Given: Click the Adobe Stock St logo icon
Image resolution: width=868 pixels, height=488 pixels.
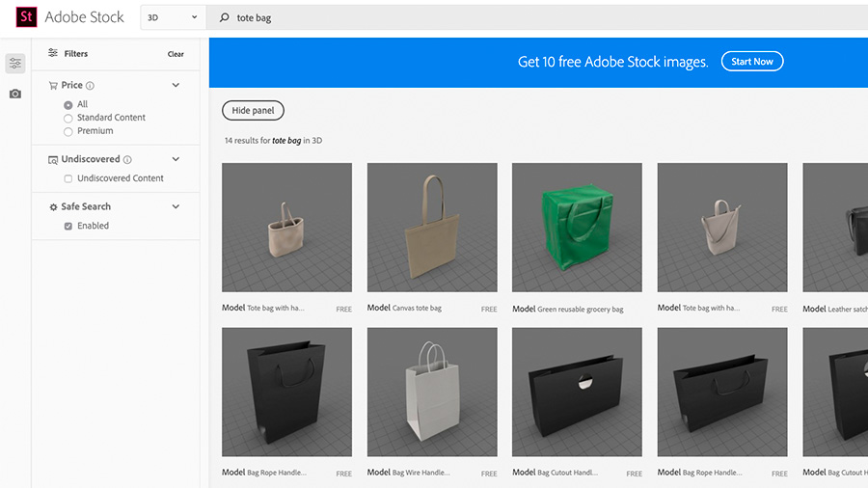Looking at the screenshot, I should [26, 17].
